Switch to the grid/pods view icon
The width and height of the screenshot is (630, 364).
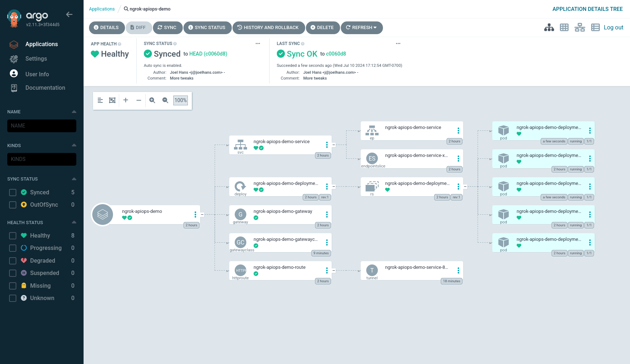(564, 27)
